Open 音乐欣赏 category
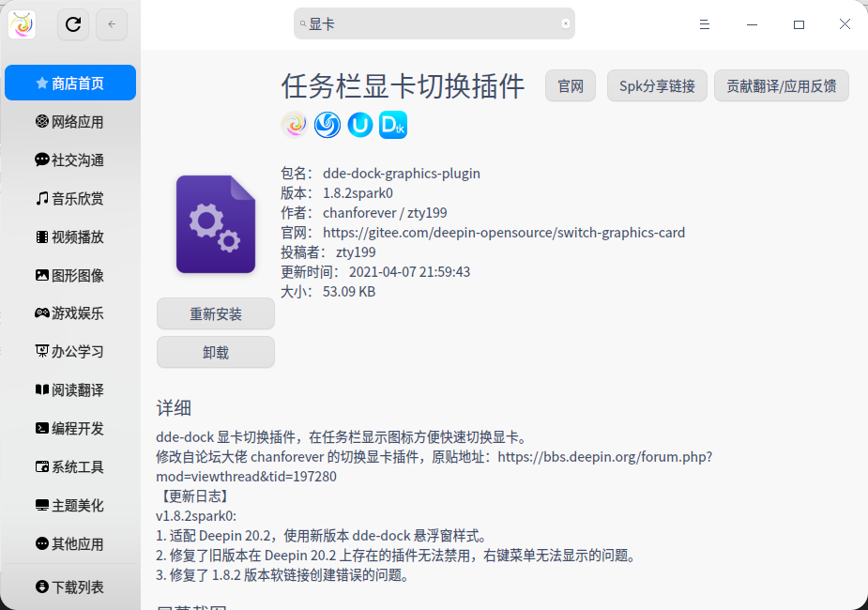Screen dimensions: 868x610 pyautogui.click(x=70, y=198)
